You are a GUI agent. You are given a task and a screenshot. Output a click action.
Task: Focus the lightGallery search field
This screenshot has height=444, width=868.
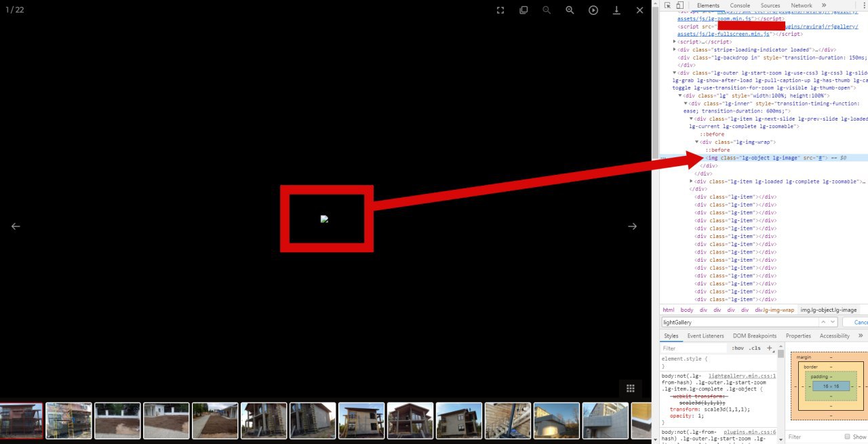pos(741,323)
